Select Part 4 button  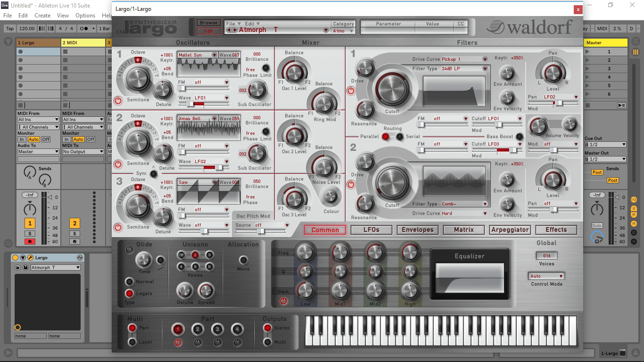click(x=238, y=329)
